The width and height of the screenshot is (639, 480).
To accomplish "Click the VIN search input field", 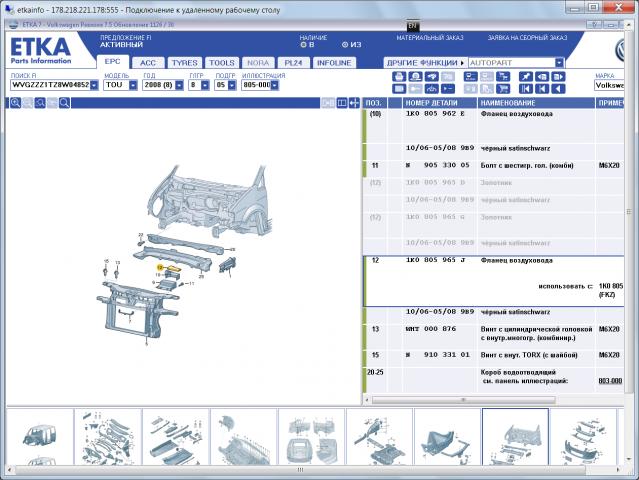I will click(50, 85).
